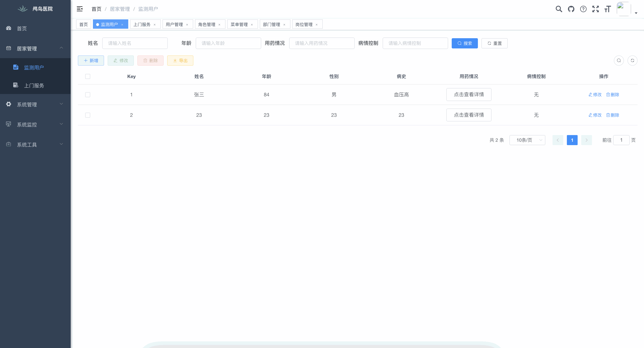Go to previous page arrow
This screenshot has height=348, width=644.
(558, 140)
